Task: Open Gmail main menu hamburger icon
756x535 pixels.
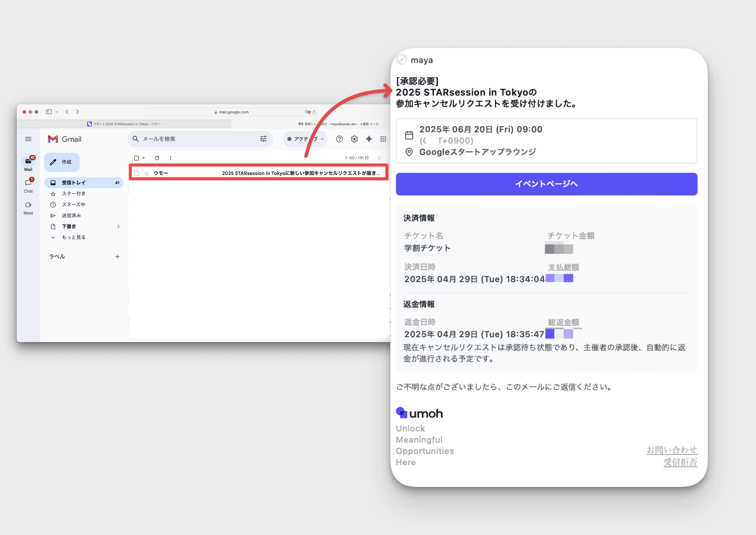Action: 28,139
